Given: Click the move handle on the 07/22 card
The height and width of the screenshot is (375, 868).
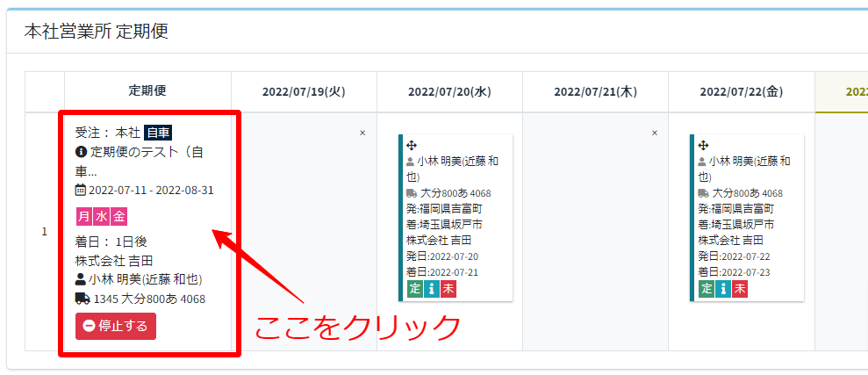Looking at the screenshot, I should pyautogui.click(x=702, y=145).
